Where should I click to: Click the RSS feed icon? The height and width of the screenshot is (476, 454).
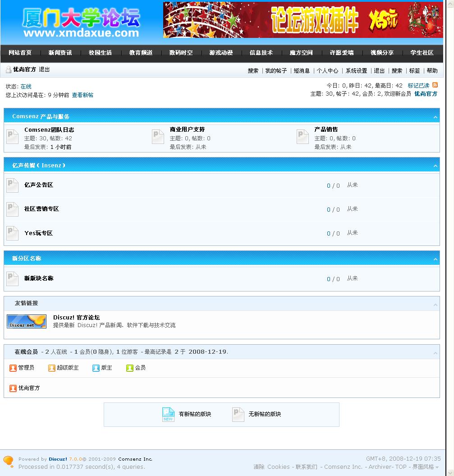435,85
